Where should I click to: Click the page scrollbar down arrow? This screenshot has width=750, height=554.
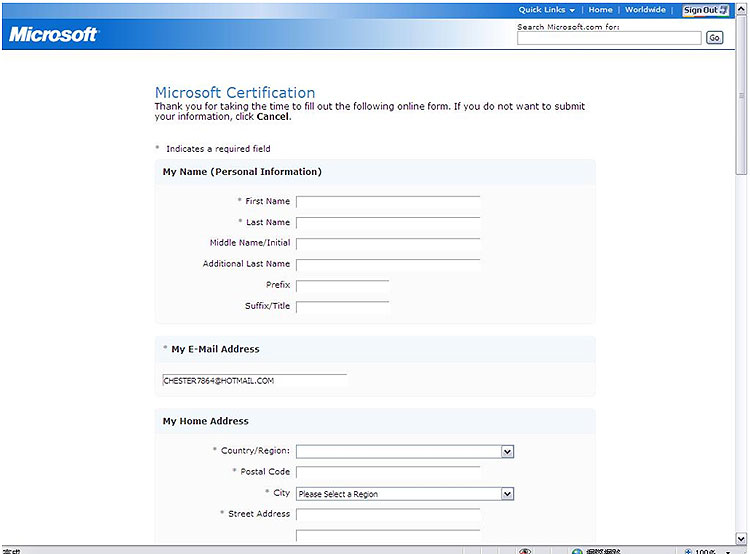[x=741, y=538]
